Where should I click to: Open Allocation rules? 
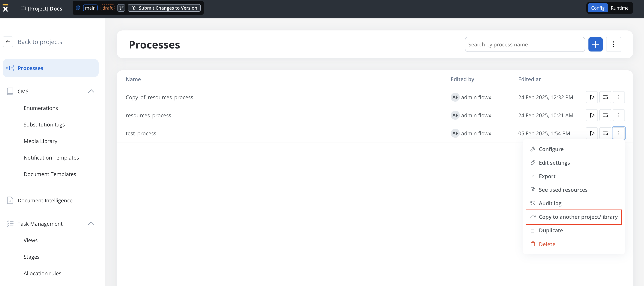[42, 273]
